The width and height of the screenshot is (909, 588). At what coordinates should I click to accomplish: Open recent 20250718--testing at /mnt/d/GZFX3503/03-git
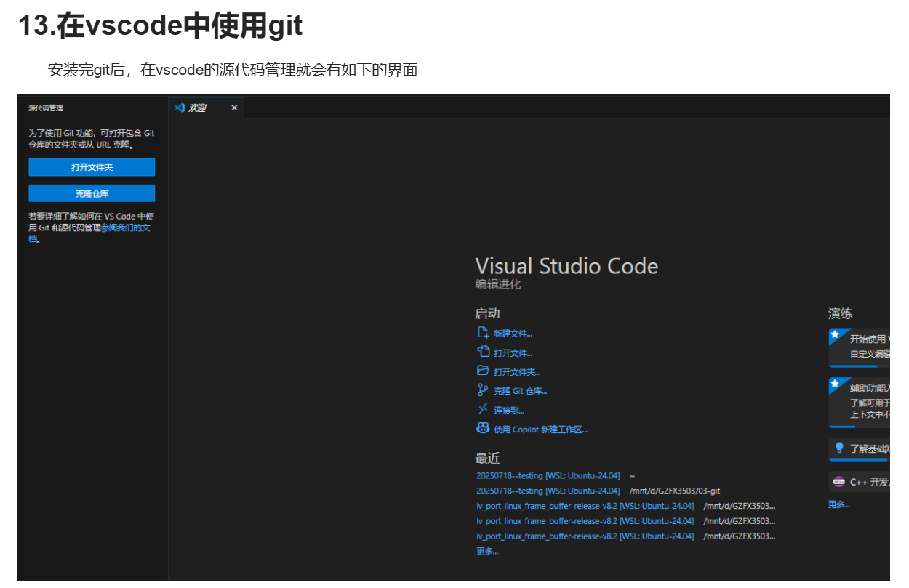coord(548,491)
